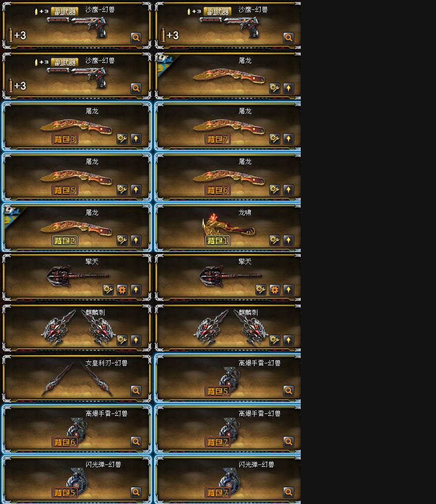Click the magnifier on 高爆手雷-幻兽 背包6
The image size is (436, 504).
coord(136,442)
